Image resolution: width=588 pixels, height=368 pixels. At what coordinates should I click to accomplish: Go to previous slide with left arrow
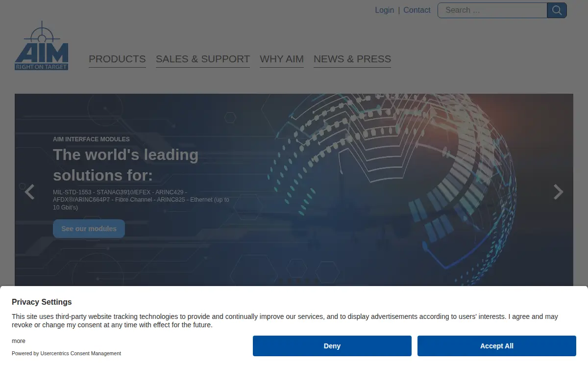pos(30,192)
